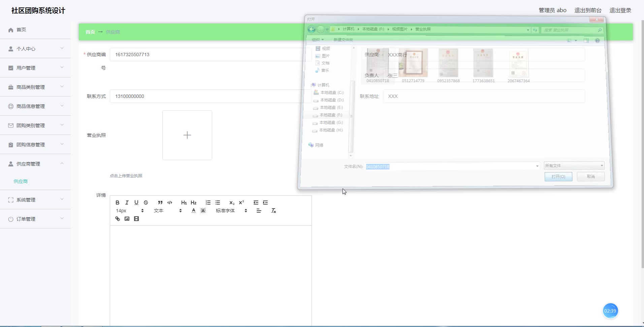Open 首页 in the sidebar
644x327 pixels.
(35, 30)
